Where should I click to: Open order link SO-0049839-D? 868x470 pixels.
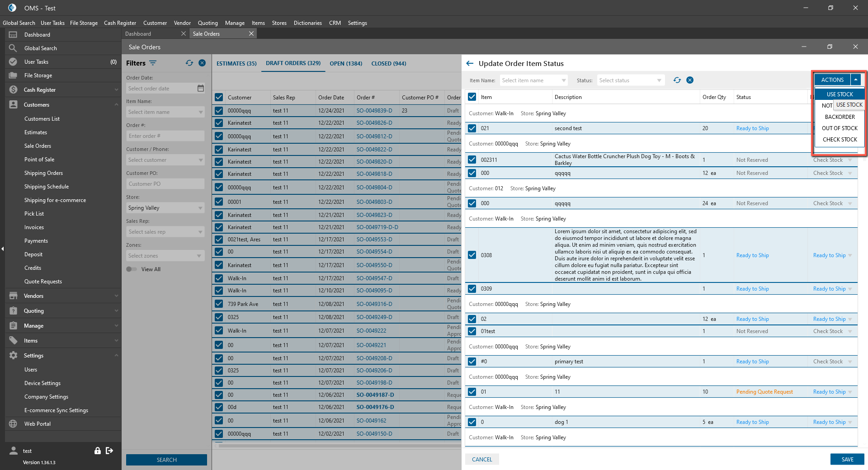(x=374, y=111)
